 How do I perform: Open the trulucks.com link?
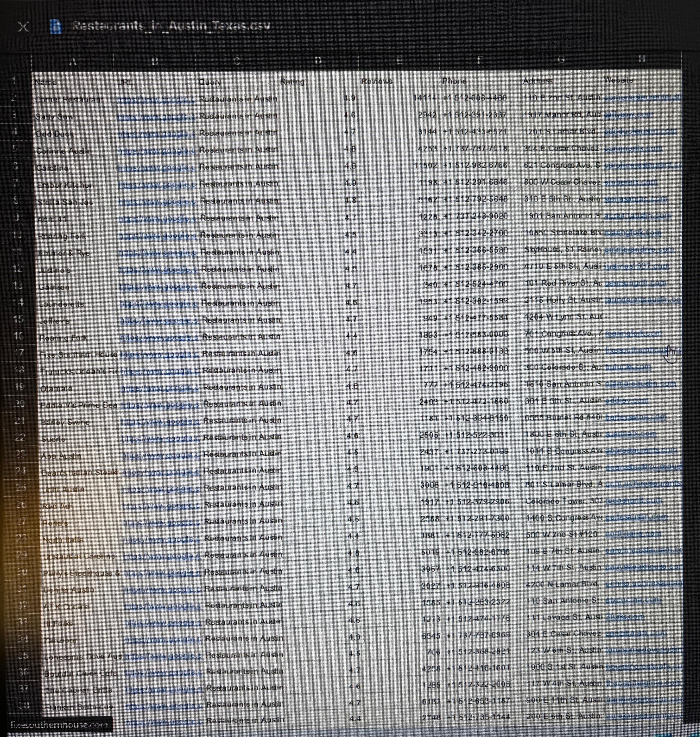click(x=628, y=367)
